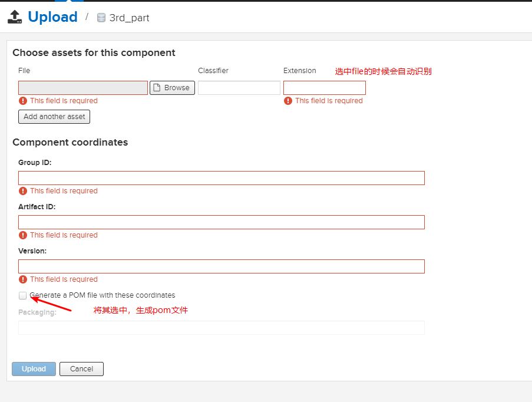Click the error icon under Artifact ID
The width and height of the screenshot is (532, 402).
point(23,235)
